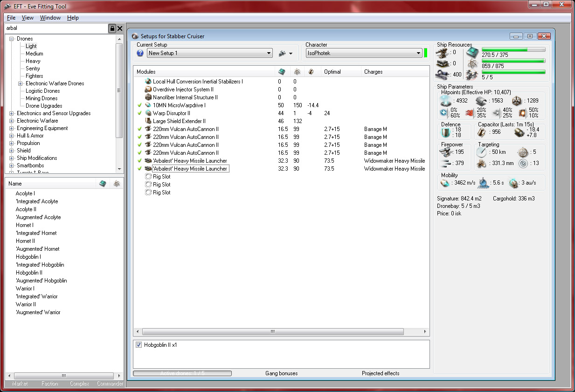Click the capacitor column icon in Modules header

pyautogui.click(x=311, y=72)
